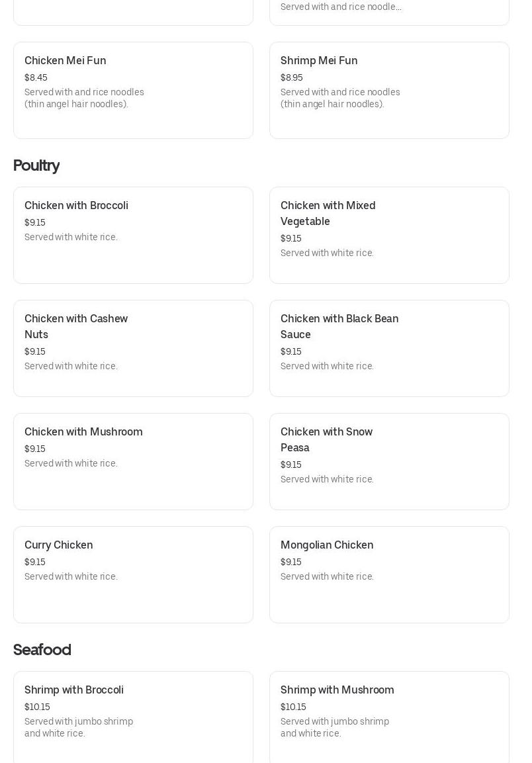Open the Chicken Mei Fun item
The height and width of the screenshot is (763, 532).
tap(132, 90)
